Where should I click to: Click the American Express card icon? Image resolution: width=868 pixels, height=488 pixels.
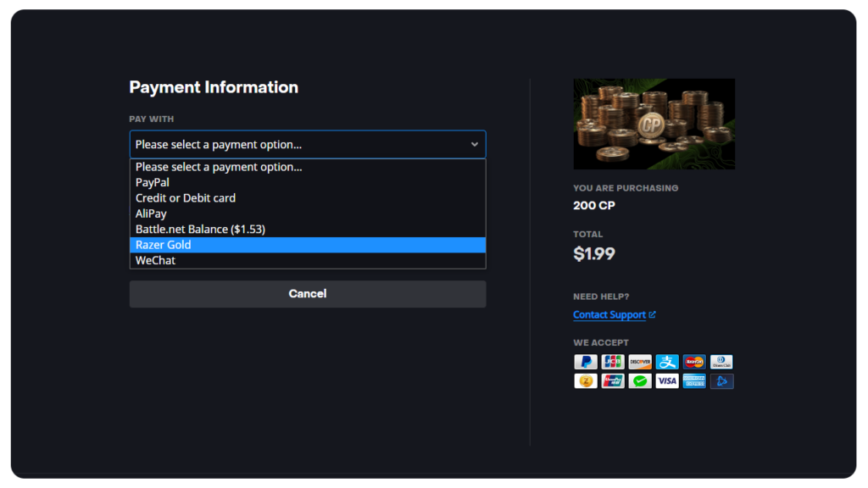[x=694, y=381]
